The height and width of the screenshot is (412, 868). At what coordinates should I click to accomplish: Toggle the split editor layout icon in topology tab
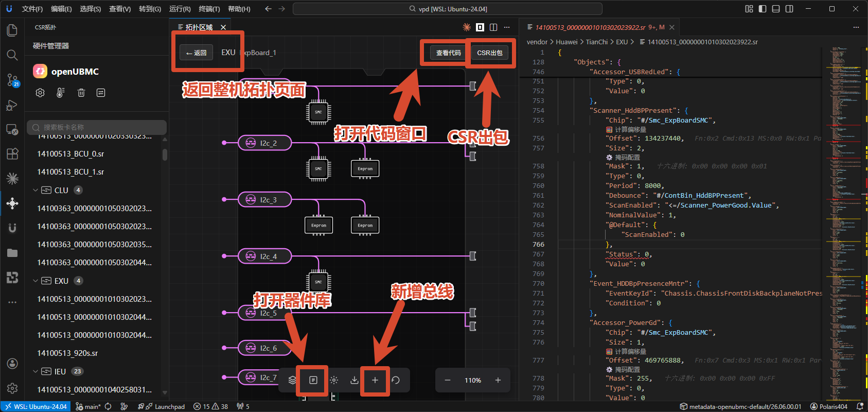pyautogui.click(x=493, y=27)
